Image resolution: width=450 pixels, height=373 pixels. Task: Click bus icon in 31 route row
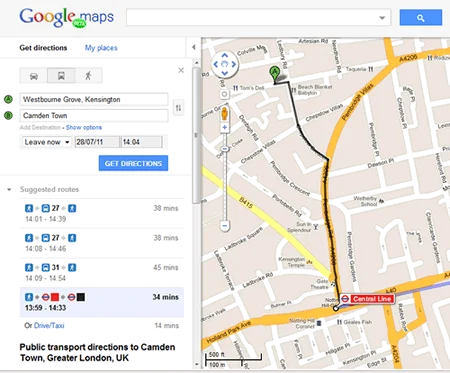click(x=46, y=268)
